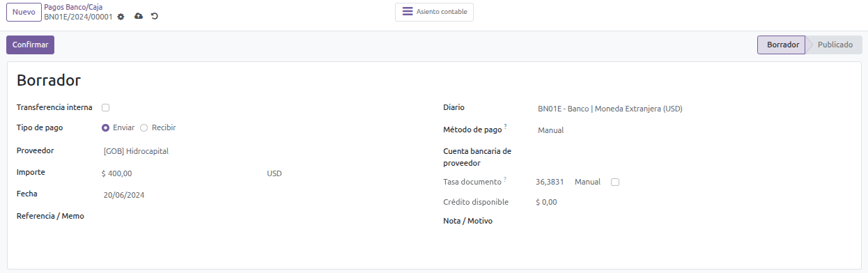The height and width of the screenshot is (273, 868).
Task: Go back to Pagos Banco/Caja breadcrumb
Action: tap(73, 7)
